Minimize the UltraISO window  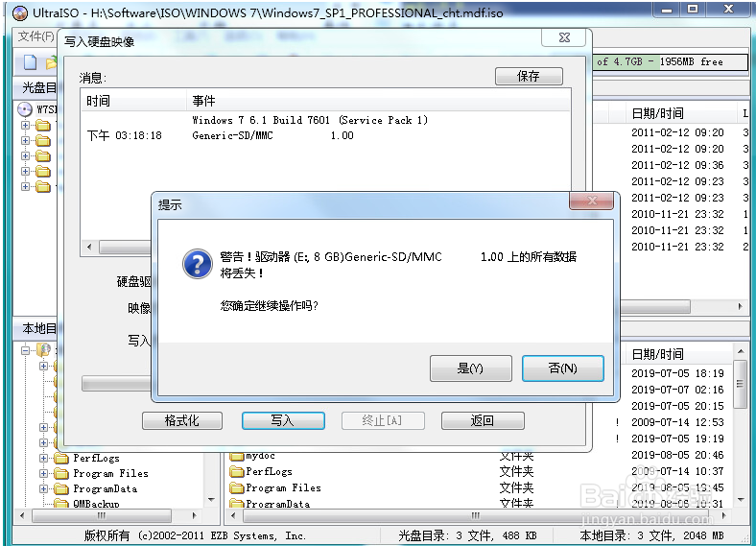[667, 10]
